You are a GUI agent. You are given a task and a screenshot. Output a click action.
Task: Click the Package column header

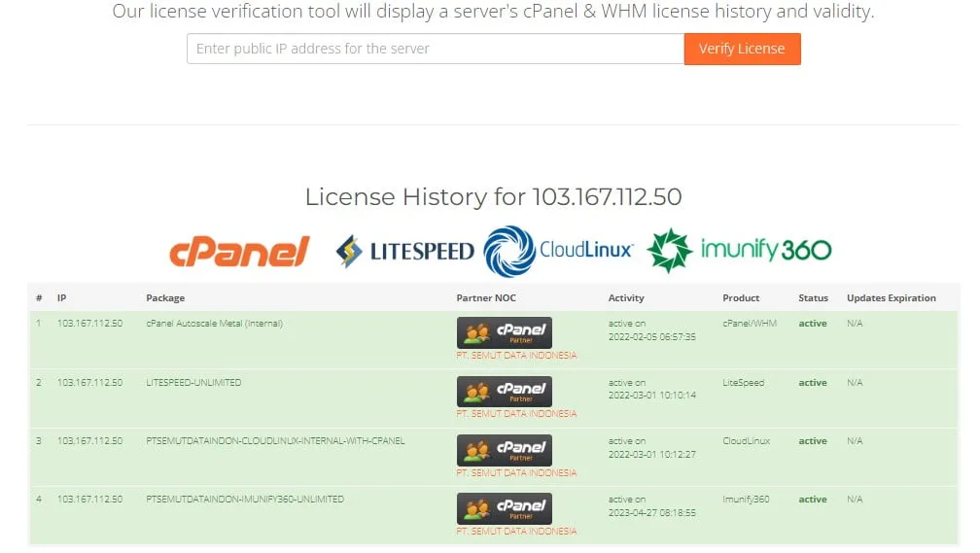coord(165,298)
